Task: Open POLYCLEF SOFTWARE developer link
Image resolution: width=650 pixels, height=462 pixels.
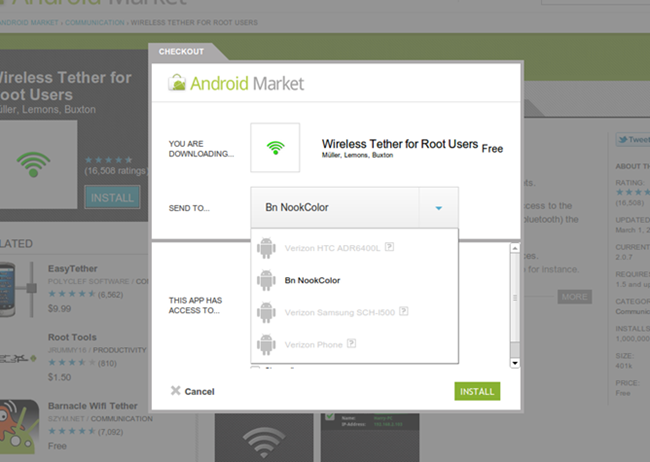Action: (x=88, y=282)
